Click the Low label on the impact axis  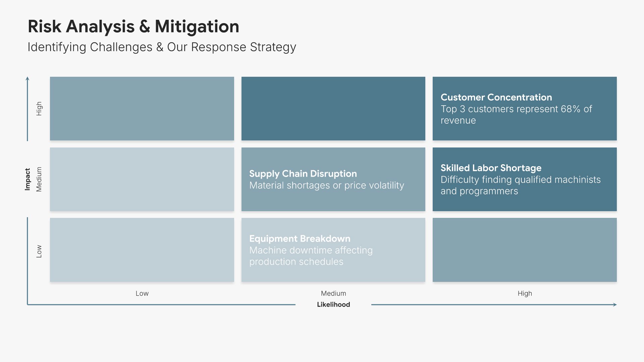pyautogui.click(x=39, y=251)
